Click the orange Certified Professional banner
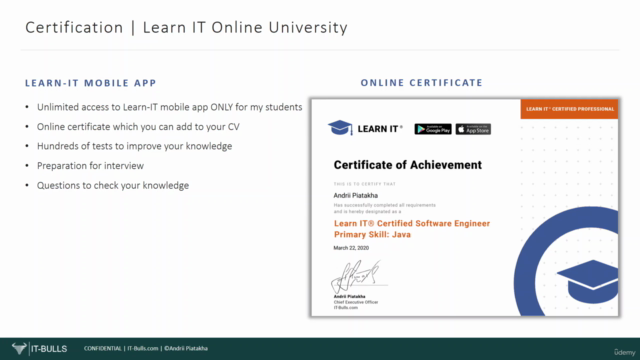Viewport: 640px width, 360px height. click(x=569, y=109)
